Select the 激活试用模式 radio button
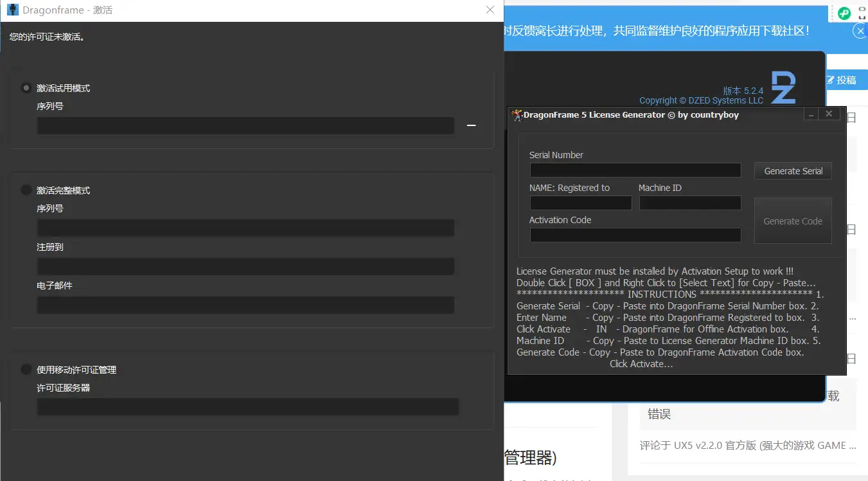 tap(26, 88)
